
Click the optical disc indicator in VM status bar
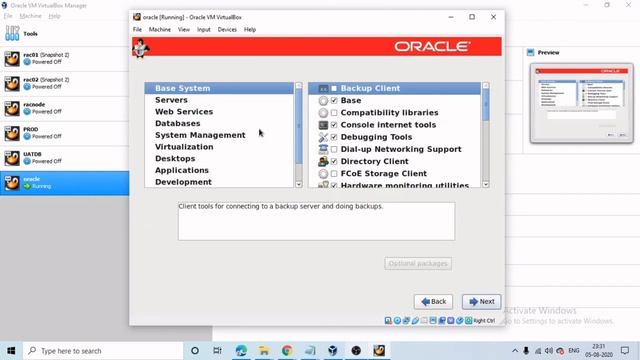[x=397, y=321]
